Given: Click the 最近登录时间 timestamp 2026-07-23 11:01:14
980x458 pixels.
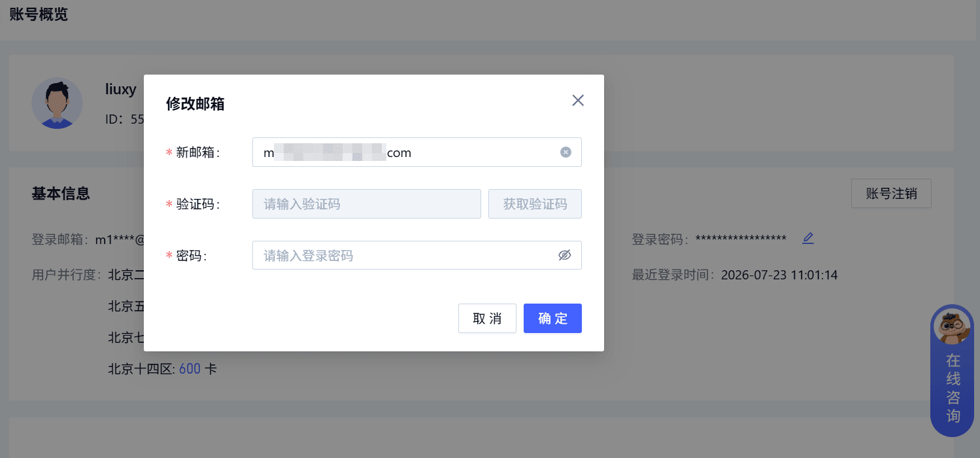Looking at the screenshot, I should [779, 275].
